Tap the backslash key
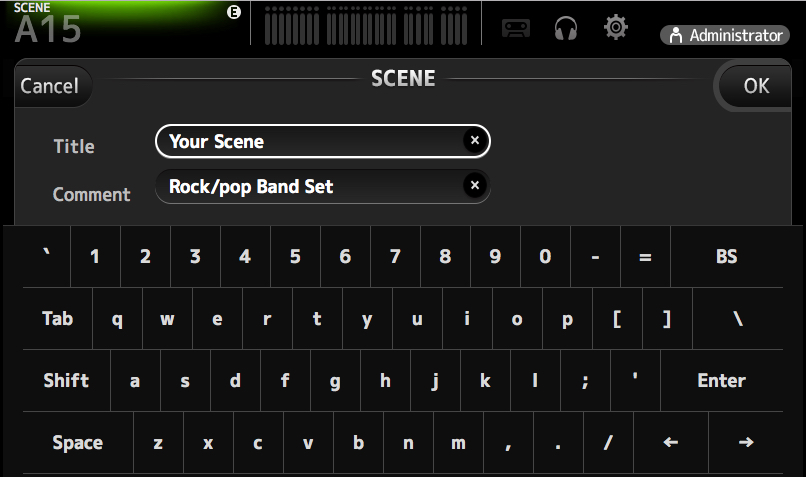The height and width of the screenshot is (477, 806). coord(738,319)
